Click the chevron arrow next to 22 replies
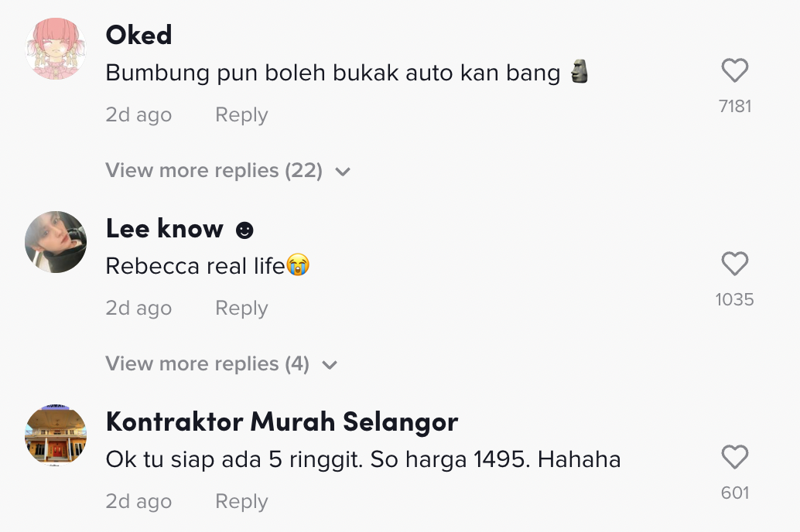 tap(343, 172)
